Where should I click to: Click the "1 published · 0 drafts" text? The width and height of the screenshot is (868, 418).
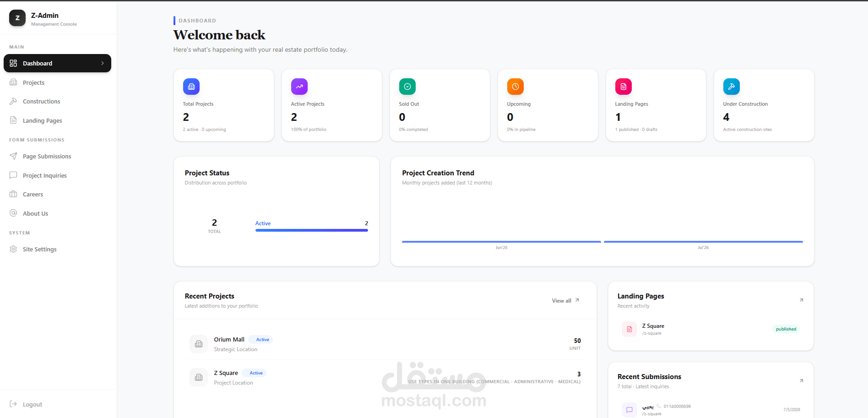click(636, 130)
